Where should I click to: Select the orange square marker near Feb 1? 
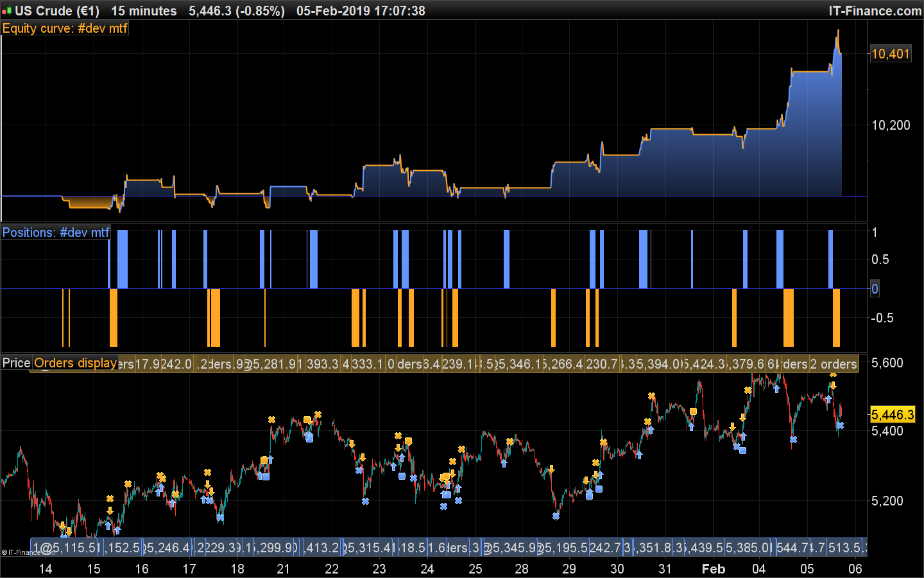pyautogui.click(x=693, y=411)
